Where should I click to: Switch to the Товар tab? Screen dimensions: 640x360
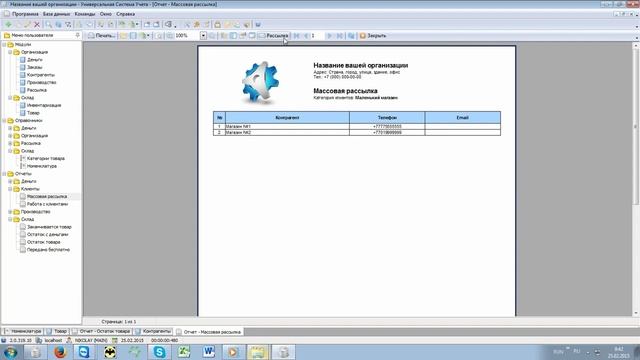point(57,331)
